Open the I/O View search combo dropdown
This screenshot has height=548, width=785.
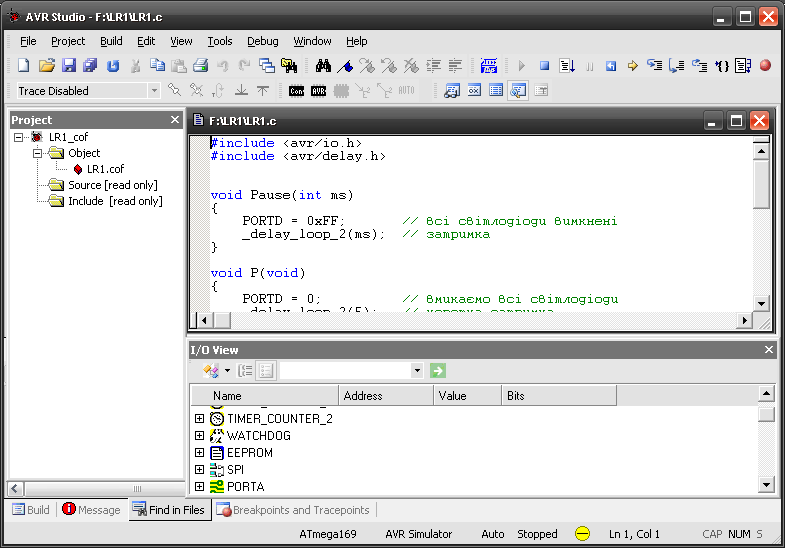[x=417, y=371]
